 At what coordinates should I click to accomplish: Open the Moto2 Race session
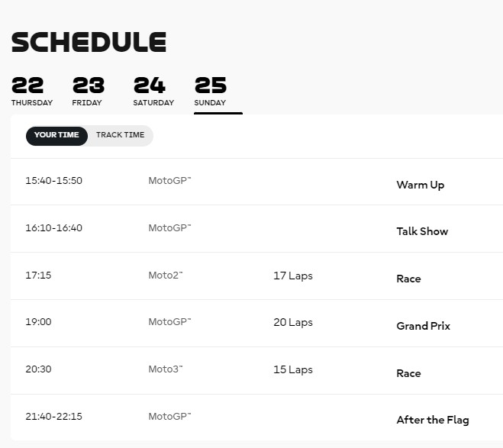[408, 279]
